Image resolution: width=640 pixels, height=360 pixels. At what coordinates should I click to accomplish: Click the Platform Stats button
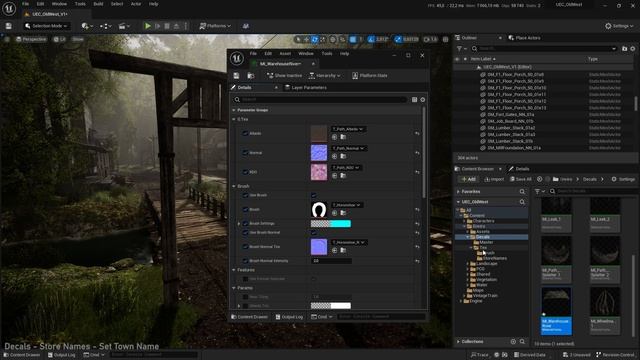(370, 76)
